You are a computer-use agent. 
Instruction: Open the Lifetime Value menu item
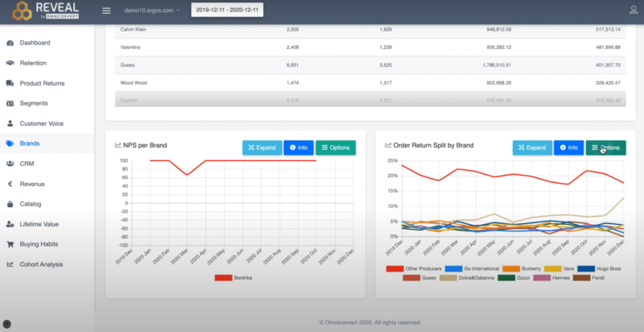[39, 224]
